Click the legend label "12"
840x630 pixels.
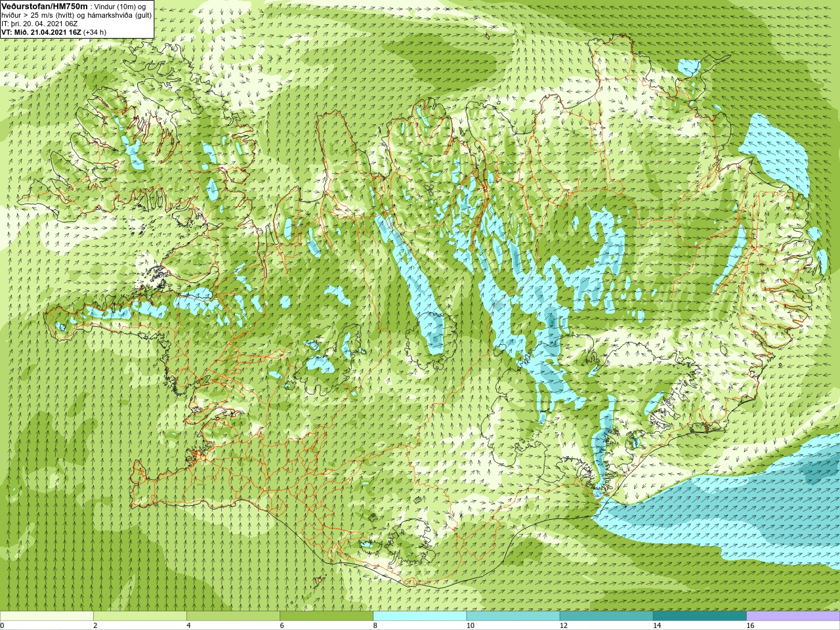[x=563, y=625]
